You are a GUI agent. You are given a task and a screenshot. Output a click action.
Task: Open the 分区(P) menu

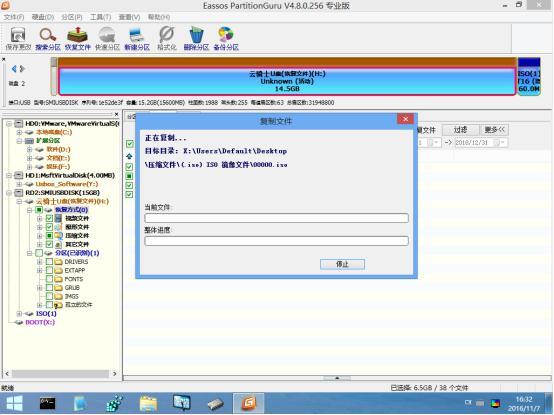click(x=72, y=17)
